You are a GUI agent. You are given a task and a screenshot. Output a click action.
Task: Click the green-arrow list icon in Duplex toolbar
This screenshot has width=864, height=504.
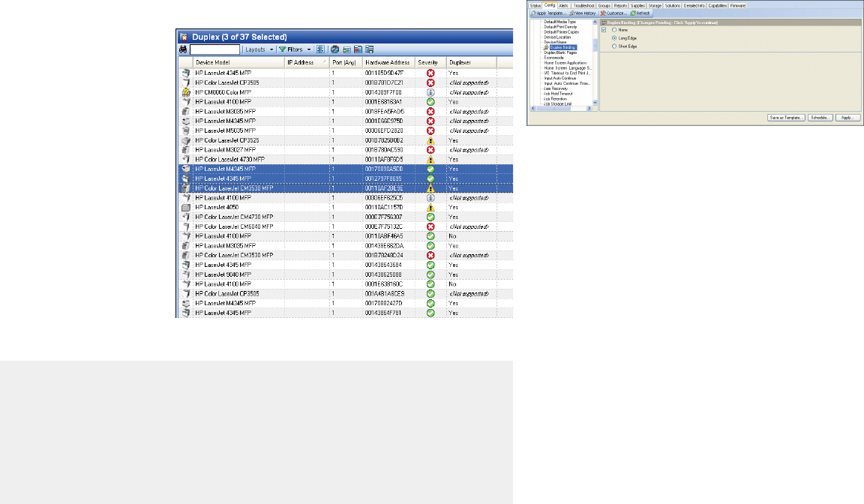point(346,49)
